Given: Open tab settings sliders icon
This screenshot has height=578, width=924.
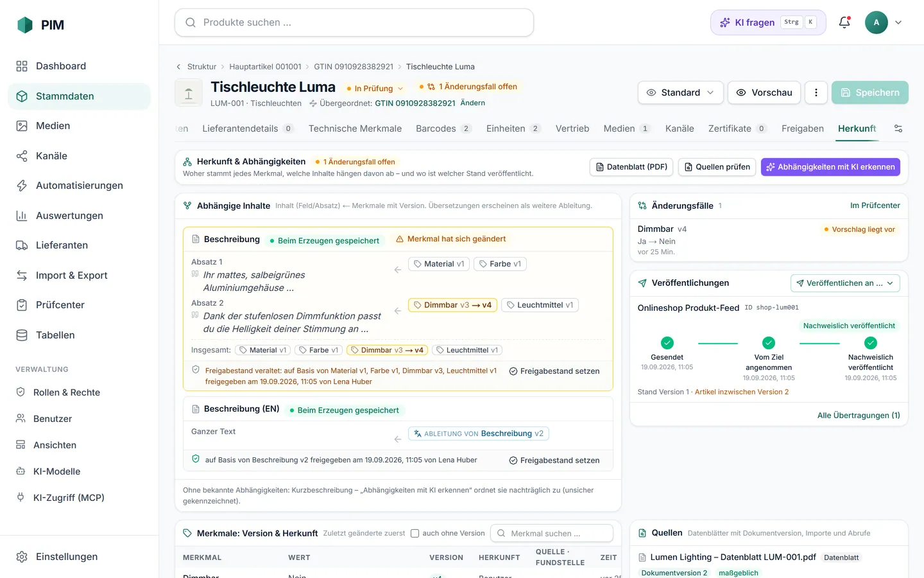Looking at the screenshot, I should (898, 128).
